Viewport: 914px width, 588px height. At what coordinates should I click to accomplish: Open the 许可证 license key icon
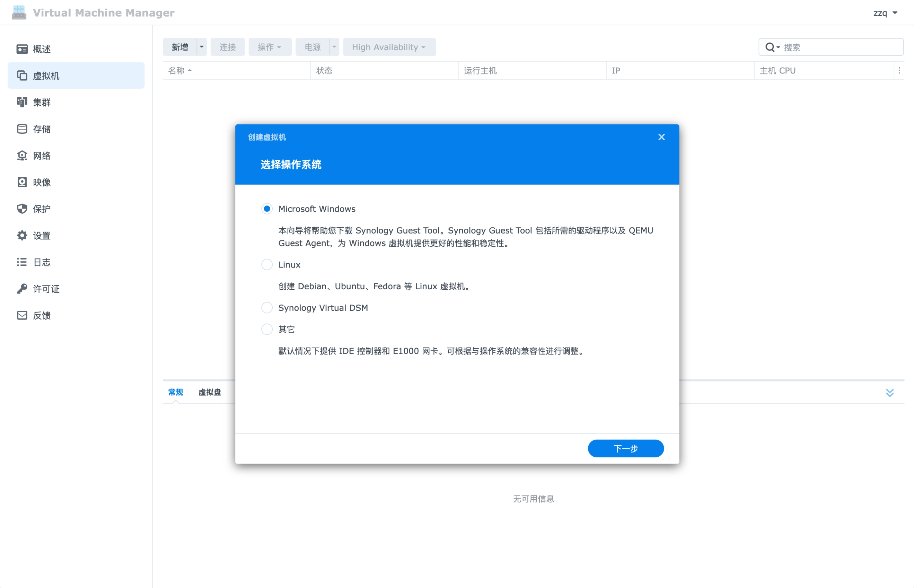(x=22, y=289)
